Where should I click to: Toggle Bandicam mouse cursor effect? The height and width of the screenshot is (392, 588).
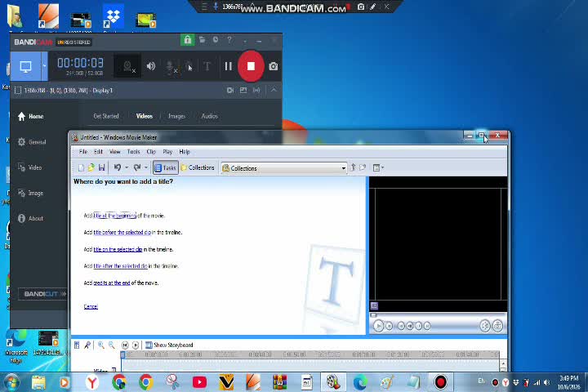189,67
